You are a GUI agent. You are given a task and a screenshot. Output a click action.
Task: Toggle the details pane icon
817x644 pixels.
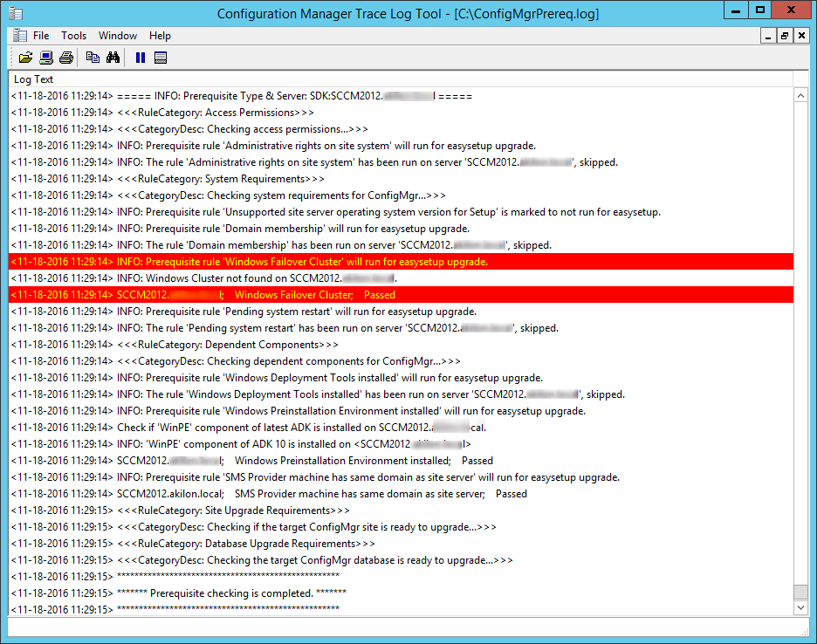(161, 58)
